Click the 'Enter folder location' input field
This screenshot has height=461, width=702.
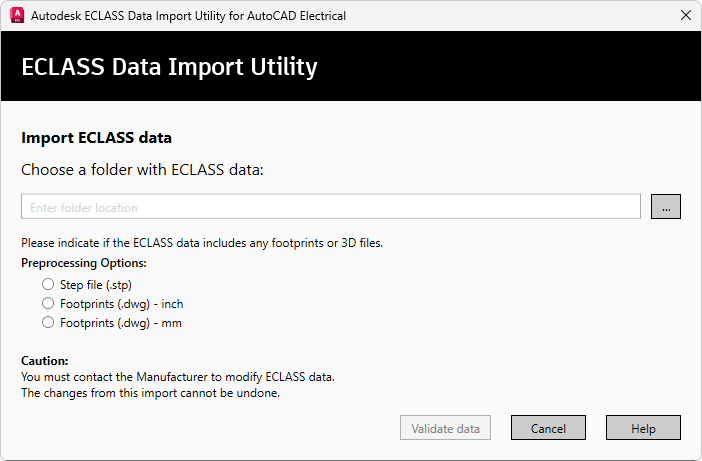tap(330, 207)
